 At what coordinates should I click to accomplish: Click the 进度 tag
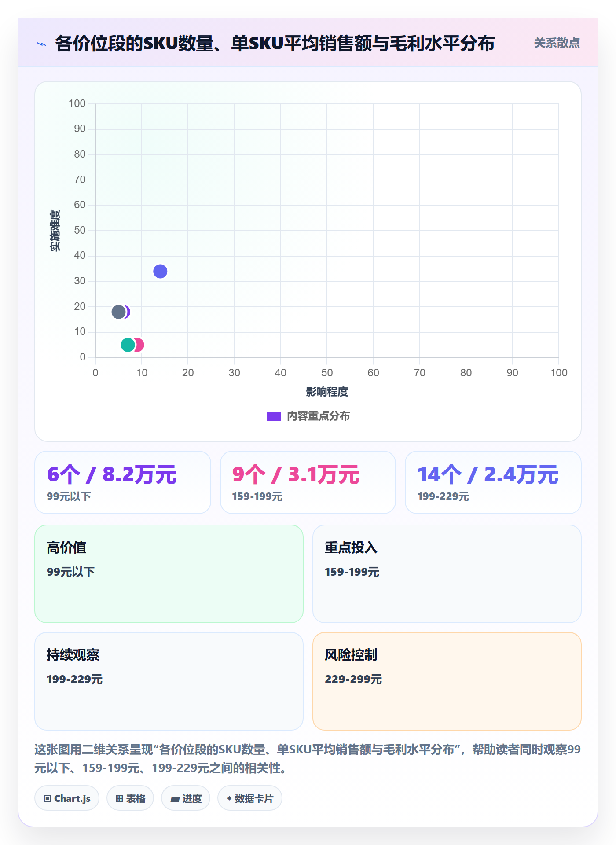coord(186,798)
